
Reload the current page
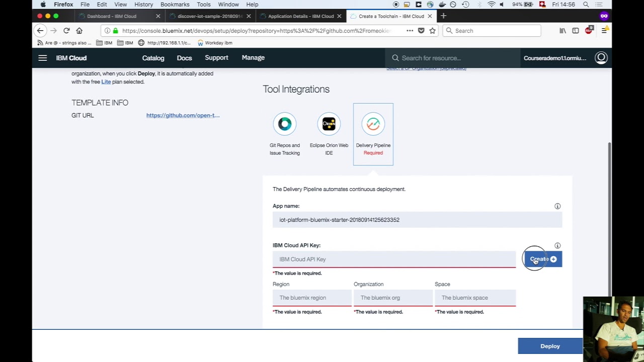(x=66, y=31)
